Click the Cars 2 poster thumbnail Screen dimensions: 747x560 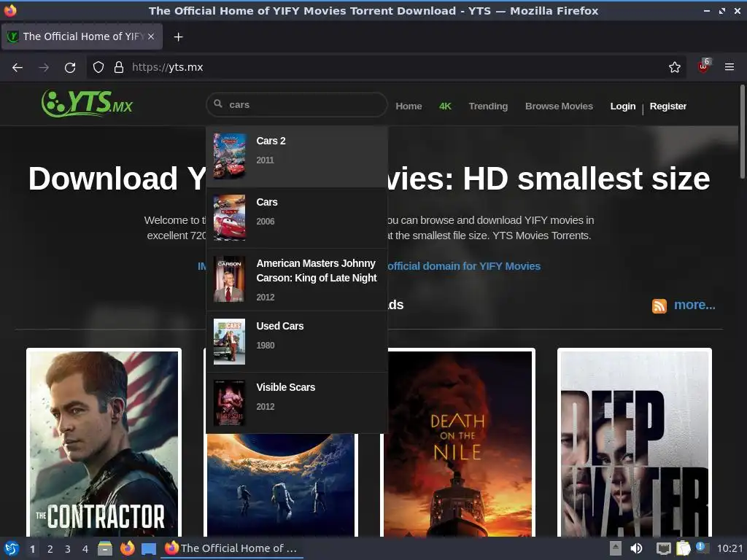(x=230, y=156)
